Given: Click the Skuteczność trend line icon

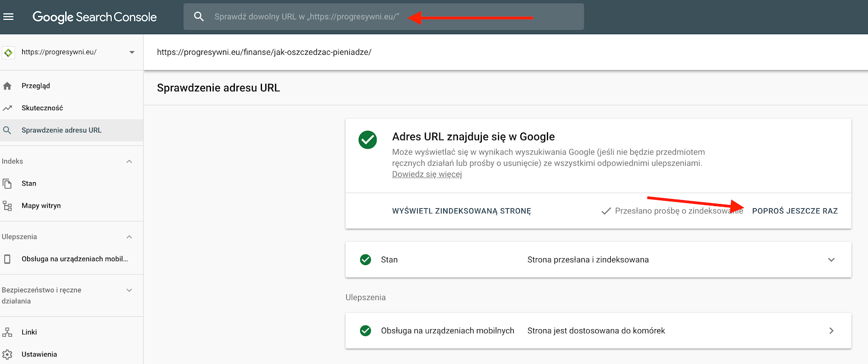Looking at the screenshot, I should pyautogui.click(x=7, y=108).
